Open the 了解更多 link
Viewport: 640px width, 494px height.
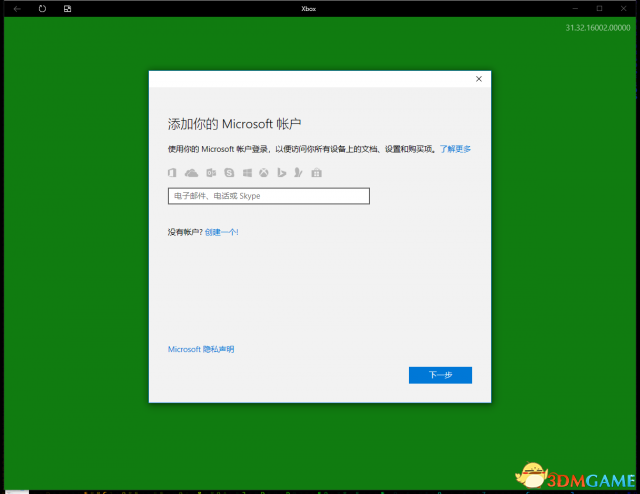pyautogui.click(x=455, y=149)
